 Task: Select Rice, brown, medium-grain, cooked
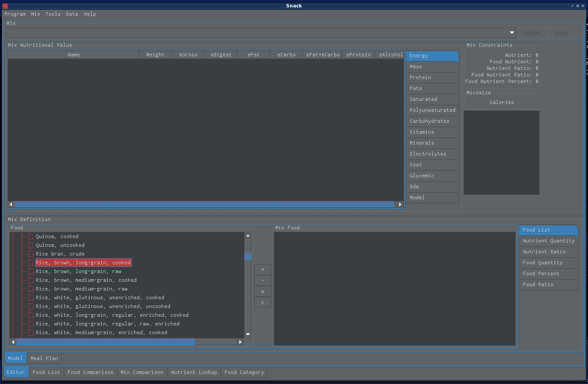coord(86,280)
